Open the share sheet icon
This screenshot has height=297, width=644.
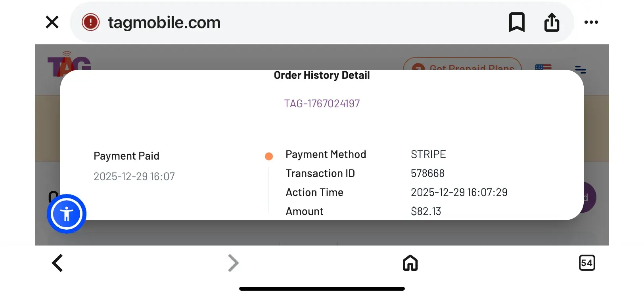coord(552,22)
